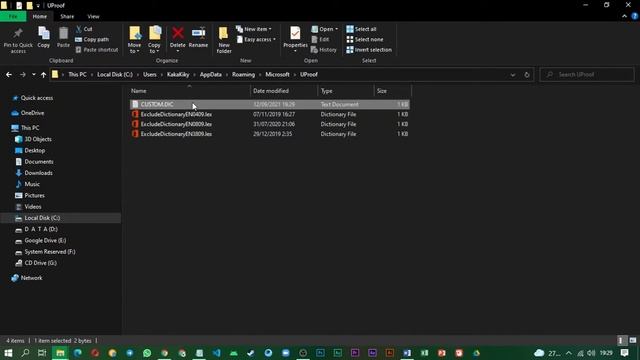Cut the selected file
640x360 pixels.
tap(84, 29)
